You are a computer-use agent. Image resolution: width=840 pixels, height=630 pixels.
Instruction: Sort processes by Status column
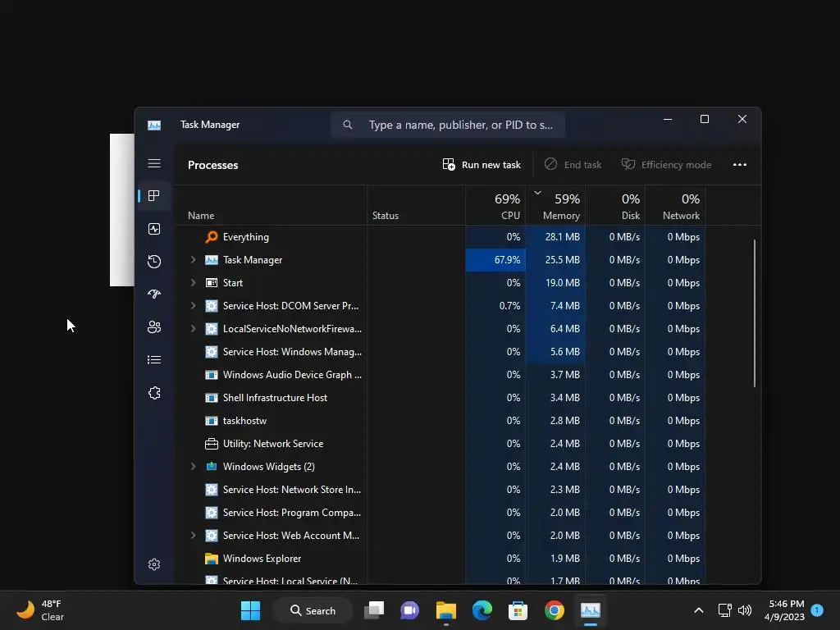[x=416, y=205]
